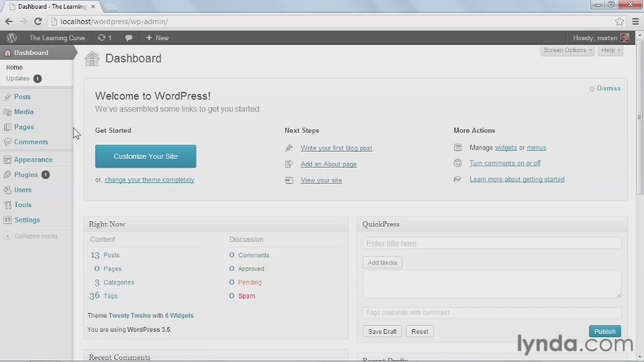Click the WordPress logo in admin bar
Image resolution: width=644 pixels, height=362 pixels.
click(11, 38)
